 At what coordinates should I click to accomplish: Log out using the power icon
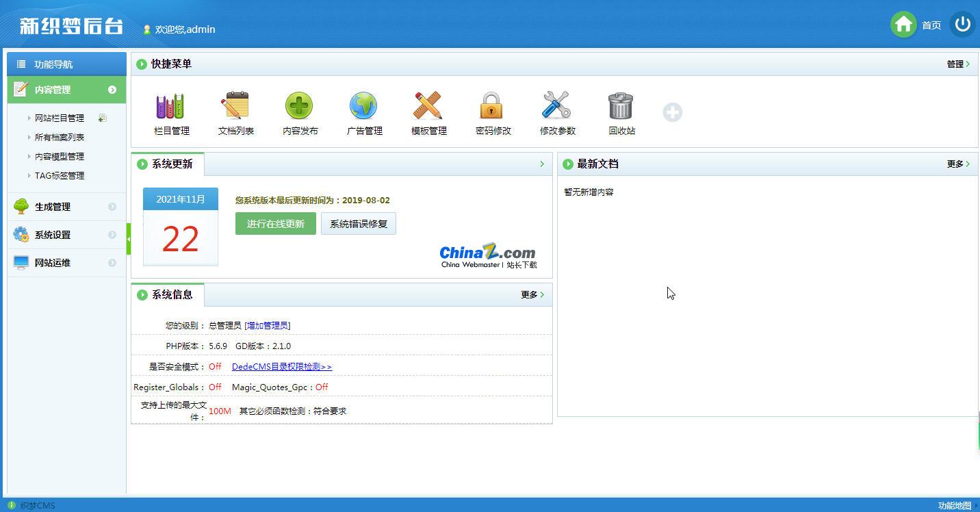pos(963,25)
